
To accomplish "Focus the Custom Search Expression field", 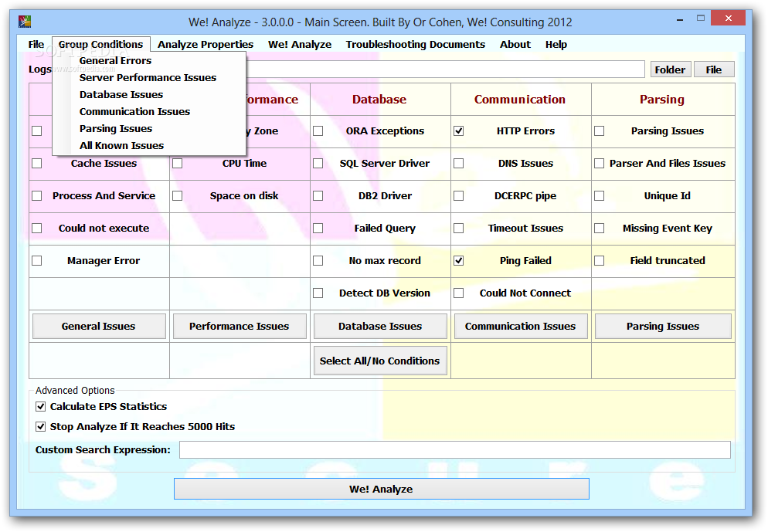I will (454, 450).
